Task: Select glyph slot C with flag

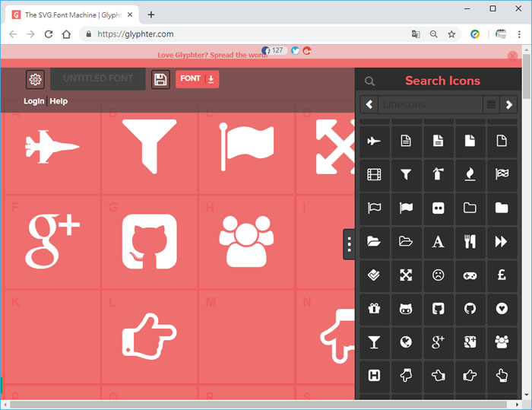Action: [x=246, y=147]
